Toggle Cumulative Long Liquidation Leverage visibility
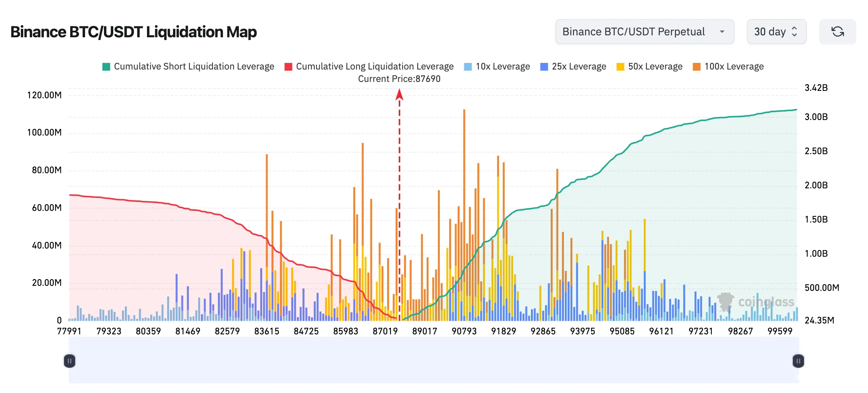This screenshot has width=868, height=393. [375, 66]
